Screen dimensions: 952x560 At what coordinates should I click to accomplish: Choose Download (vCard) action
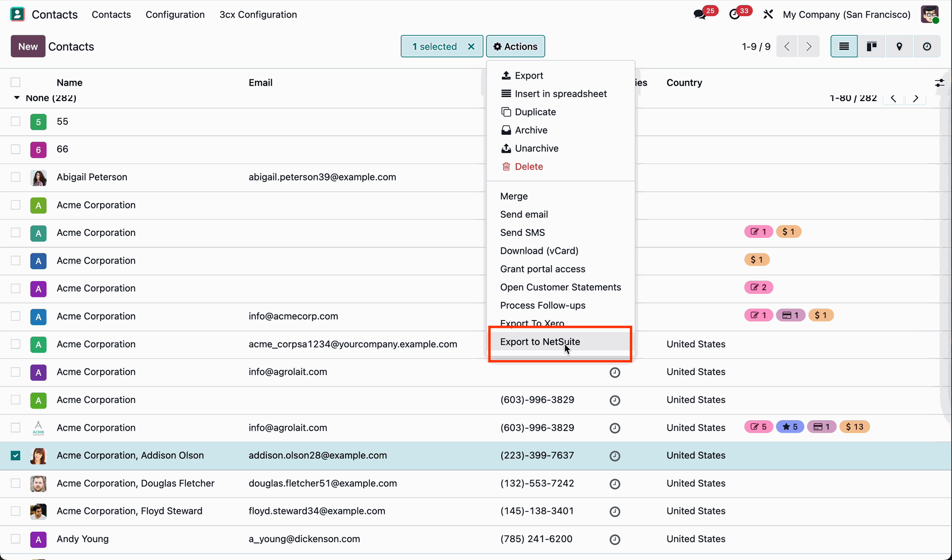click(561, 251)
